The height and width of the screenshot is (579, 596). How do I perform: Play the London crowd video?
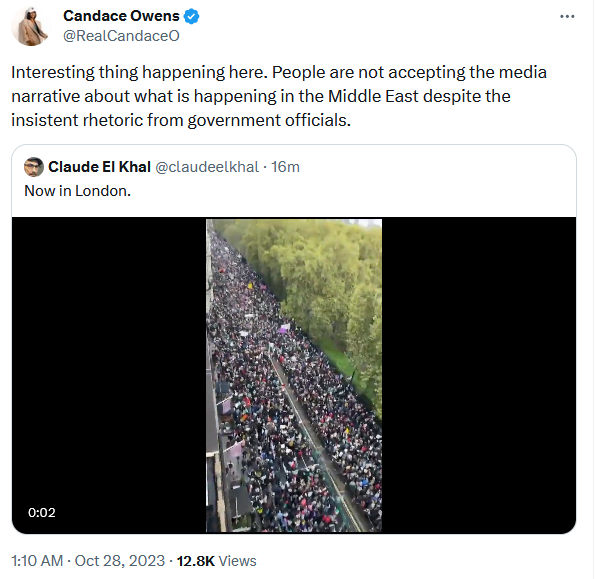tap(294, 375)
